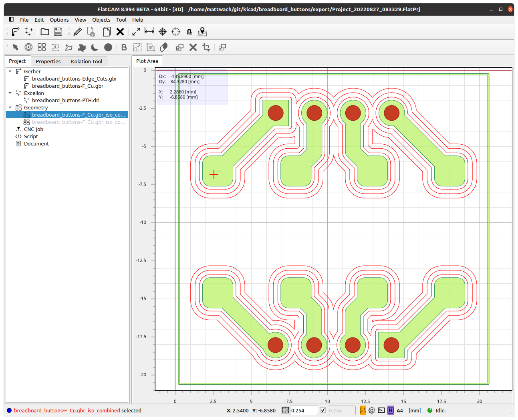The width and height of the screenshot is (518, 420).
Task: Click the grid X value input field
Action: (x=303, y=410)
